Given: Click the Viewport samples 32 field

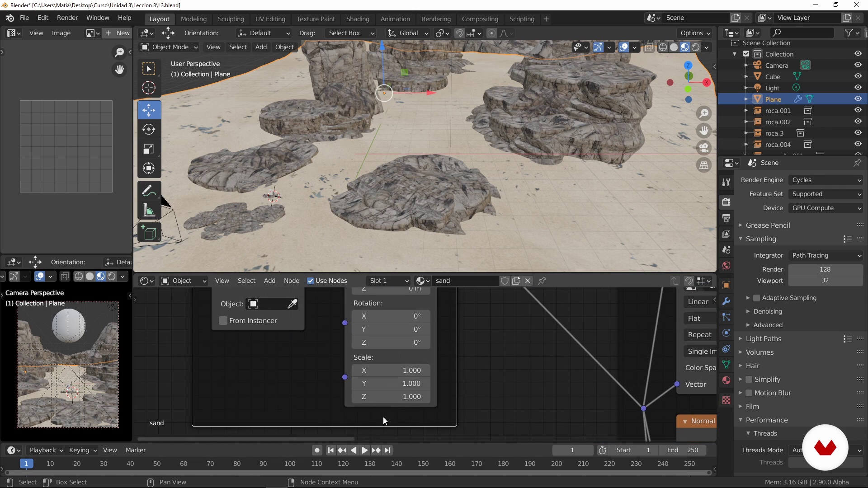Looking at the screenshot, I should point(826,281).
